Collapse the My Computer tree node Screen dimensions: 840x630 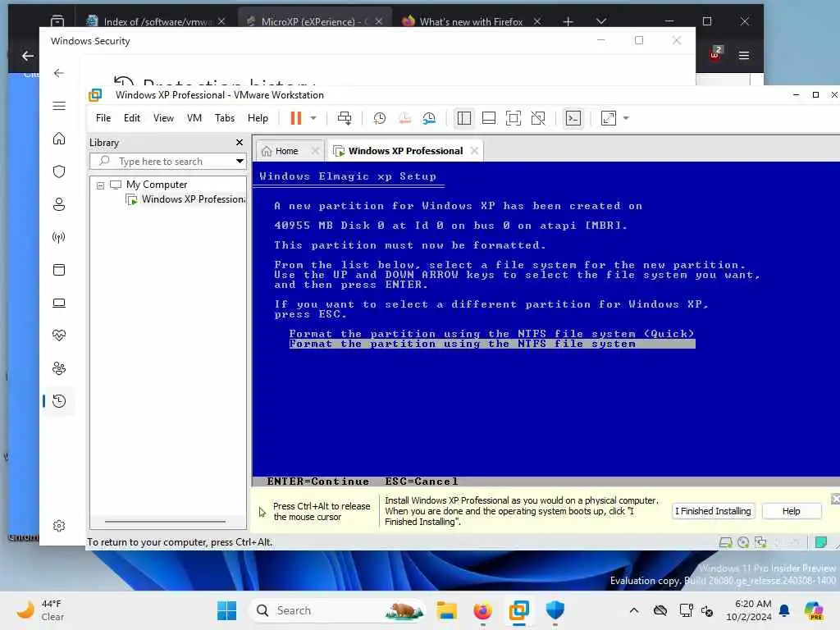click(x=100, y=185)
